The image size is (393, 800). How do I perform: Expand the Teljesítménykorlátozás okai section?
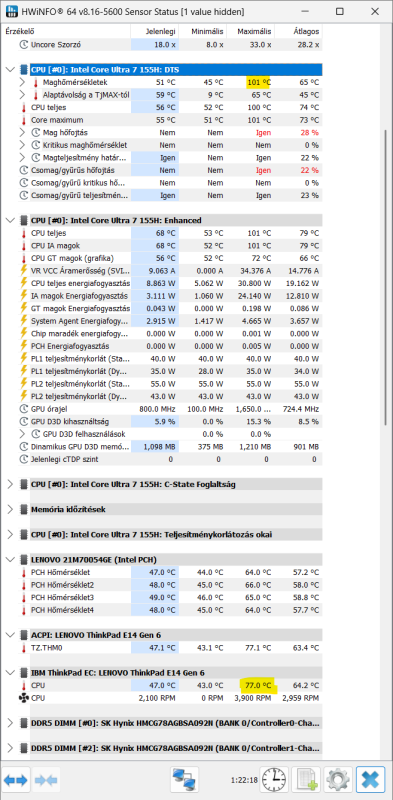coord(10,534)
